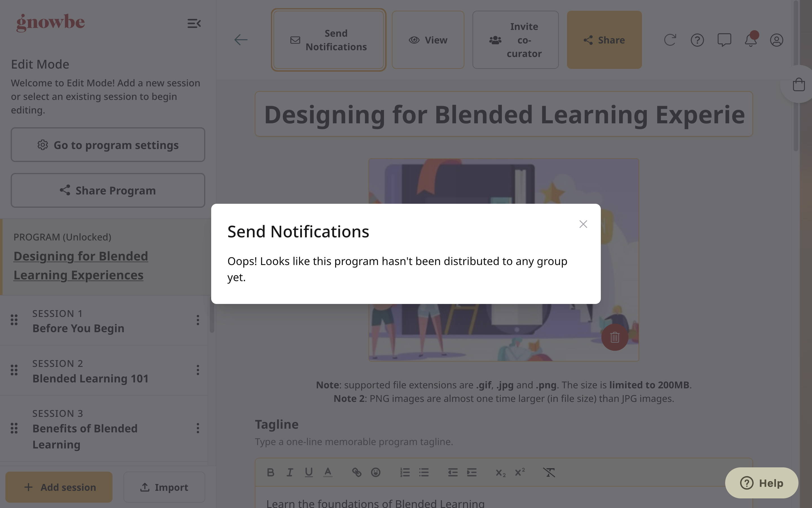The height and width of the screenshot is (508, 812).
Task: Decrease indent icon
Action: (x=453, y=472)
